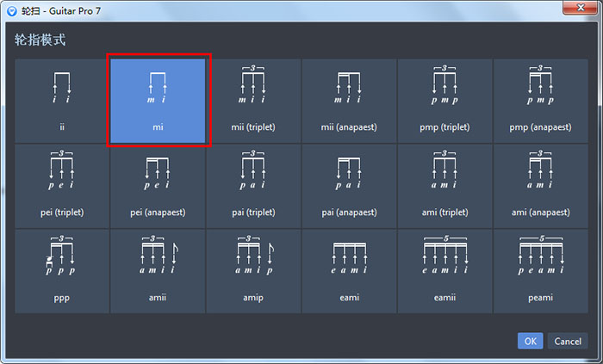
Task: Select the 'amii' rasgueado pattern
Action: pyautogui.click(x=158, y=271)
